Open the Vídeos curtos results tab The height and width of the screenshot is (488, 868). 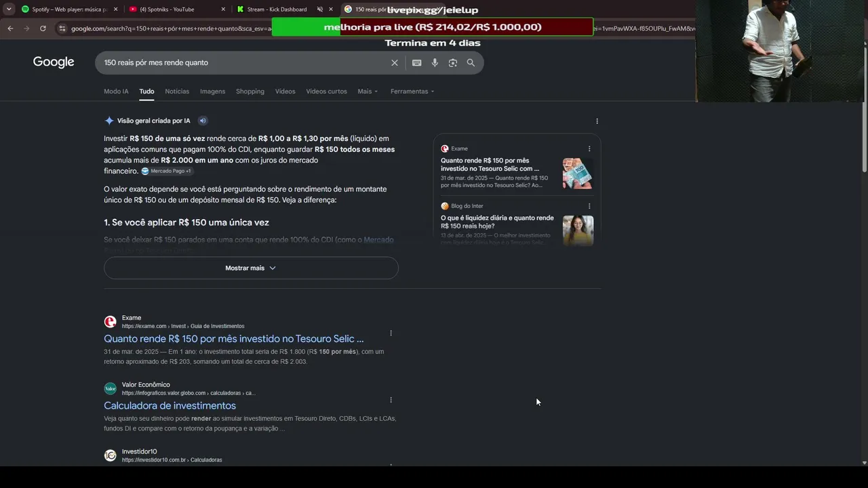coord(326,91)
